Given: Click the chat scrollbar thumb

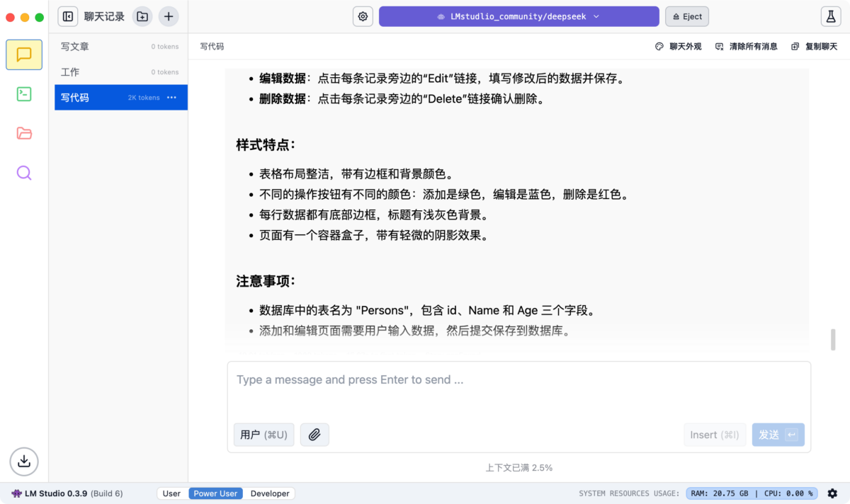Looking at the screenshot, I should [x=833, y=339].
